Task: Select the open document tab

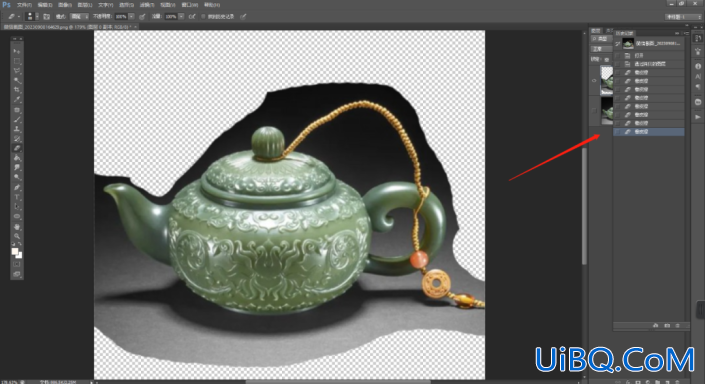Action: click(71, 27)
